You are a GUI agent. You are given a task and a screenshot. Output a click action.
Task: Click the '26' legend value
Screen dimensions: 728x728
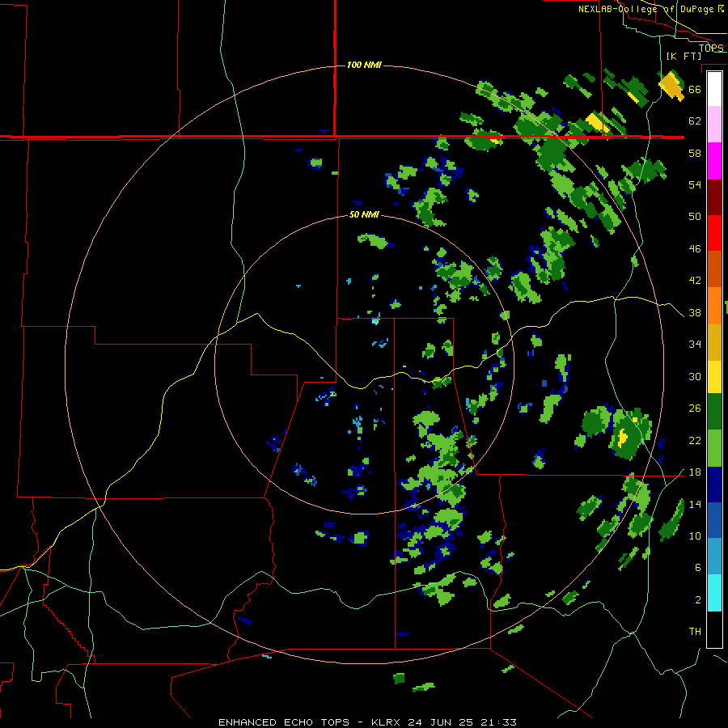pyautogui.click(x=695, y=408)
